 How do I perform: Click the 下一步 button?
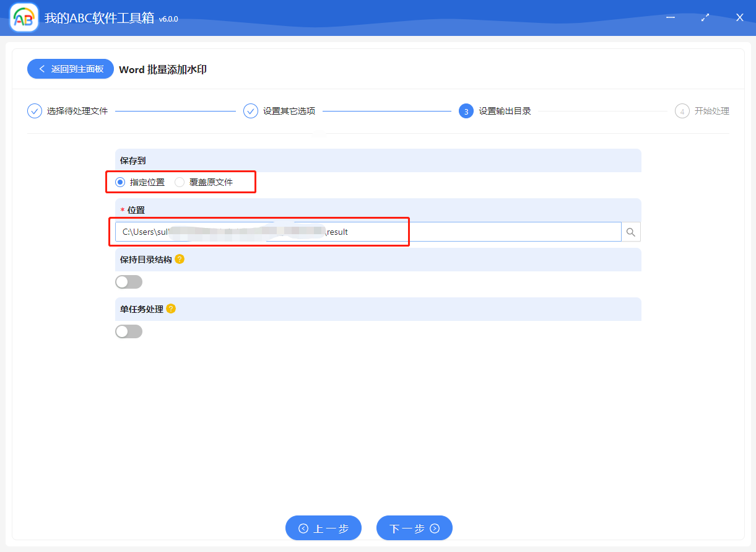[414, 527]
